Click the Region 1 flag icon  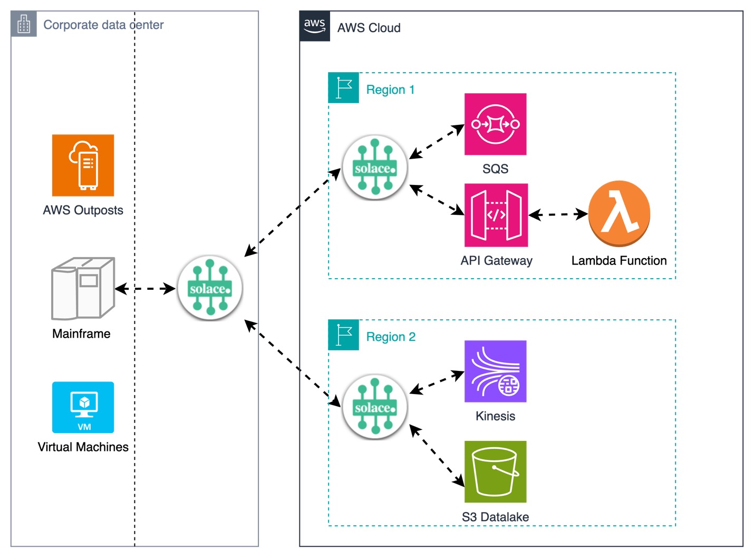click(343, 87)
